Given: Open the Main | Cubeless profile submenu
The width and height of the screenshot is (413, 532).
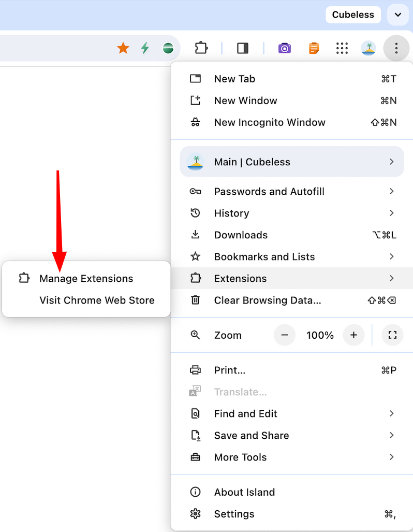Looking at the screenshot, I should (291, 162).
